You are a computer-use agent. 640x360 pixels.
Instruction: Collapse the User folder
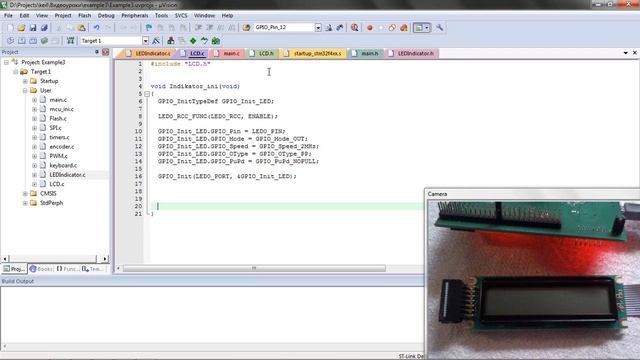point(25,91)
